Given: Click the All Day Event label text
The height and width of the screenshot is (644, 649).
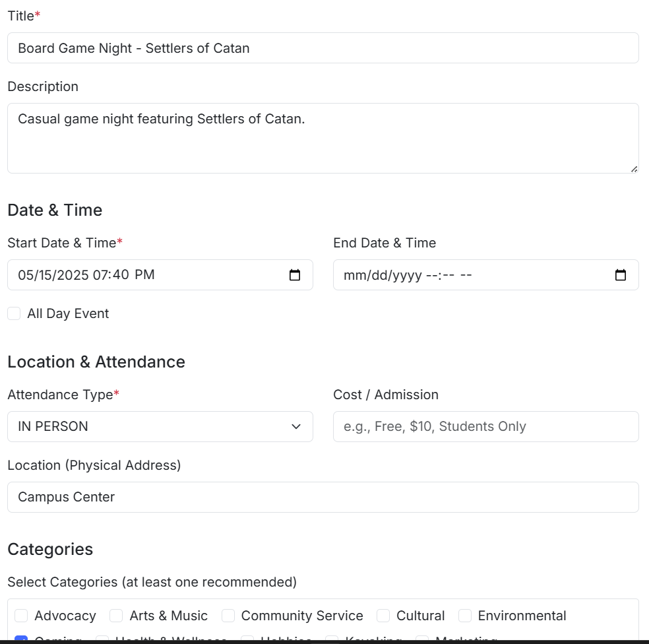Looking at the screenshot, I should 68,313.
